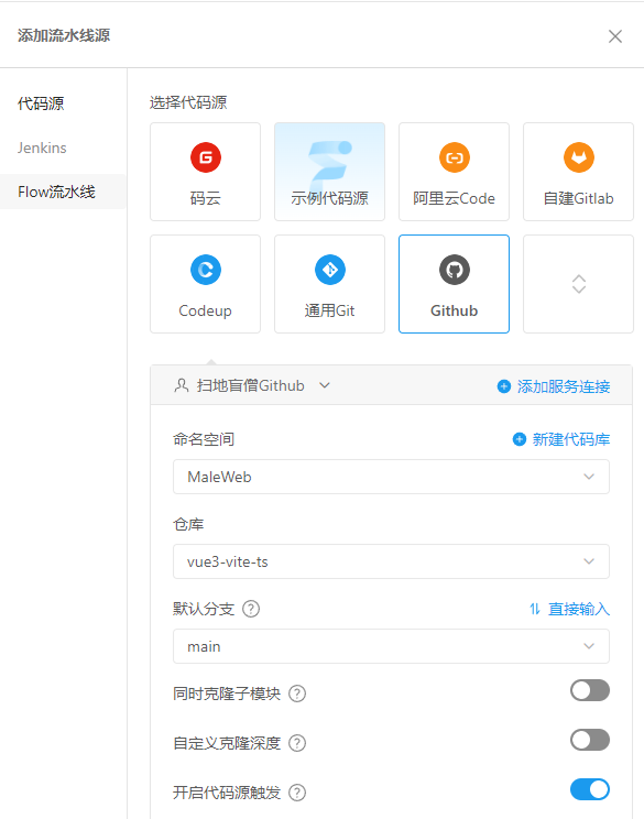
Task: Disable the 开启代码源触发 toggle
Action: 590,790
